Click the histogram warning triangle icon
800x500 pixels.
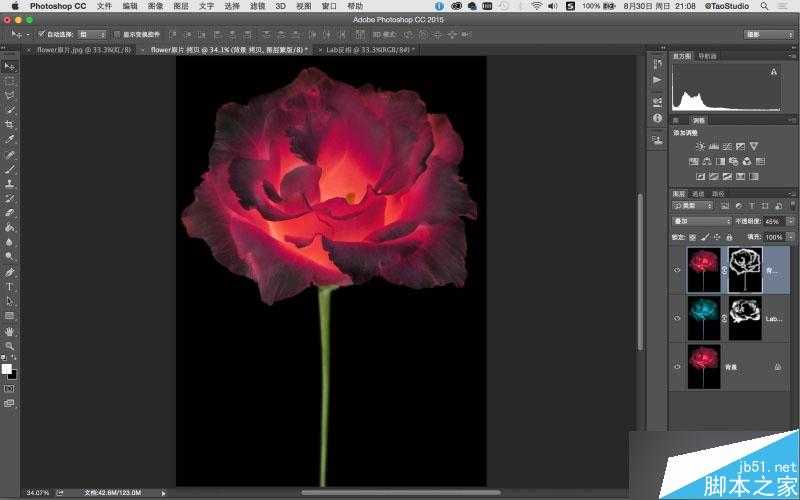tap(774, 73)
